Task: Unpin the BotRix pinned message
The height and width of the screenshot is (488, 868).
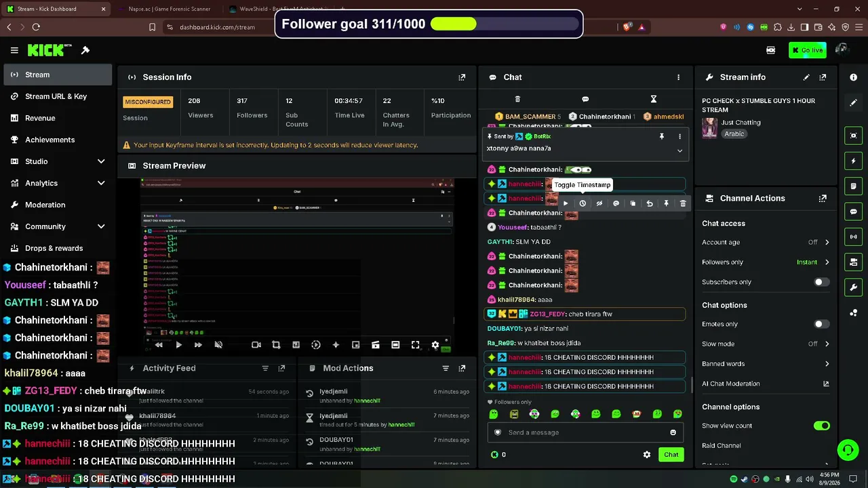Action: [x=662, y=136]
